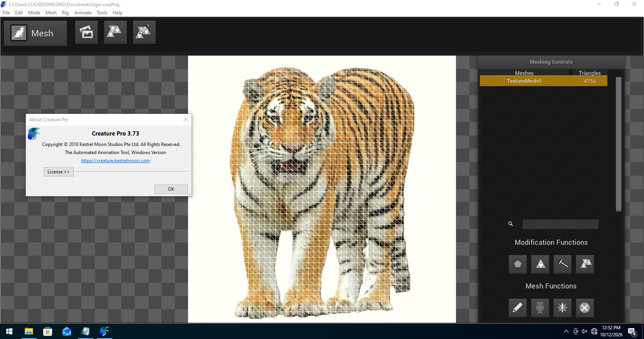The width and height of the screenshot is (644, 339).
Task: Open Outlook from the taskbar
Action: (x=66, y=331)
